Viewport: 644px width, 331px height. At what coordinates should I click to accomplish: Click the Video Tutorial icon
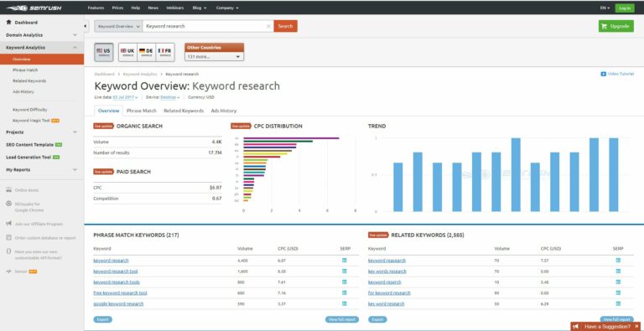click(604, 74)
